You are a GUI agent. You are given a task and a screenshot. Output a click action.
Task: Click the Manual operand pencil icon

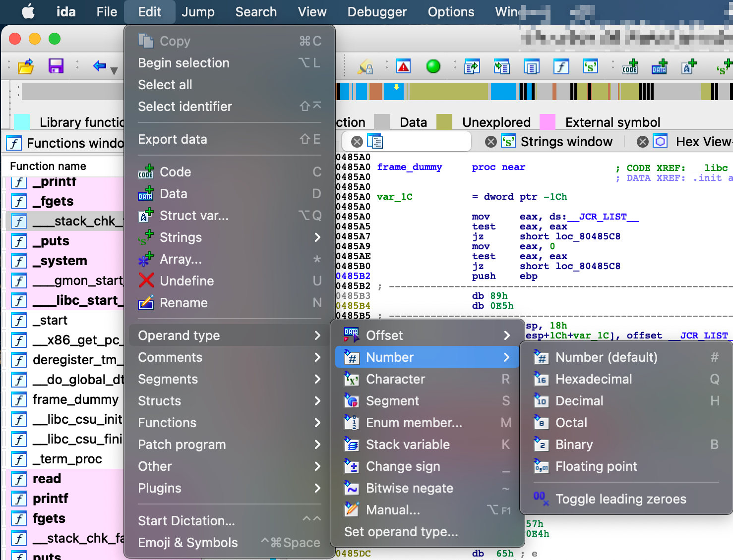click(352, 510)
